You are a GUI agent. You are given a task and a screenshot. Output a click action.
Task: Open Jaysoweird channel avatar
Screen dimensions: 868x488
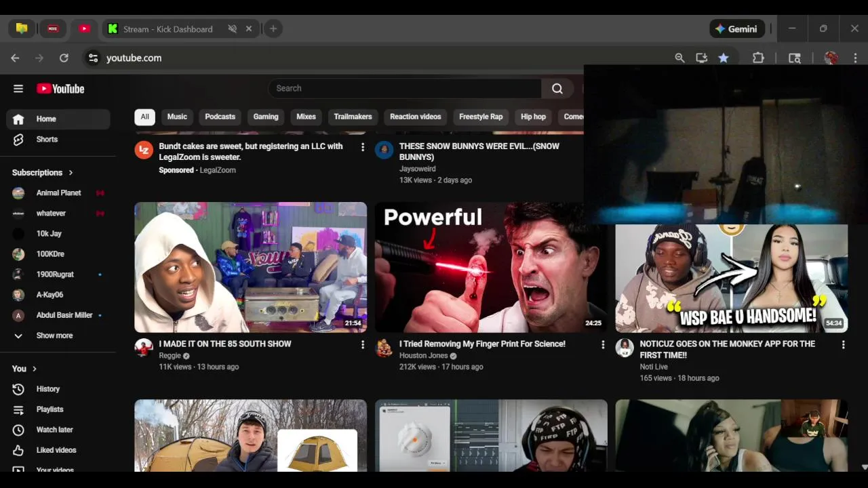384,150
